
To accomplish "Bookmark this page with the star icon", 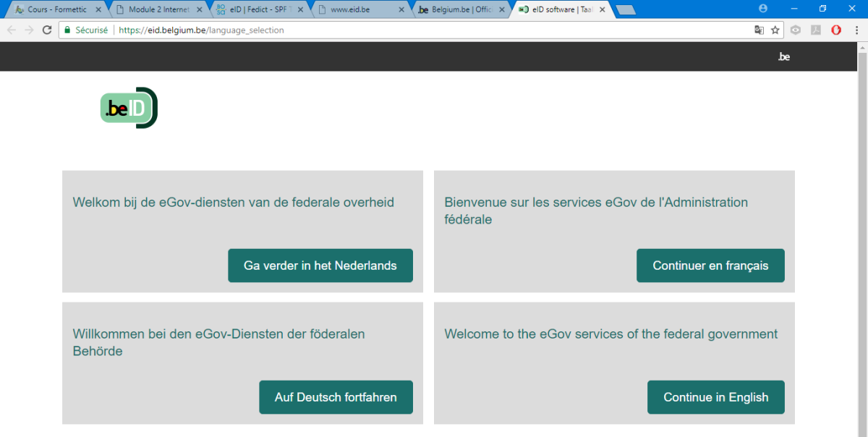I will pyautogui.click(x=775, y=30).
